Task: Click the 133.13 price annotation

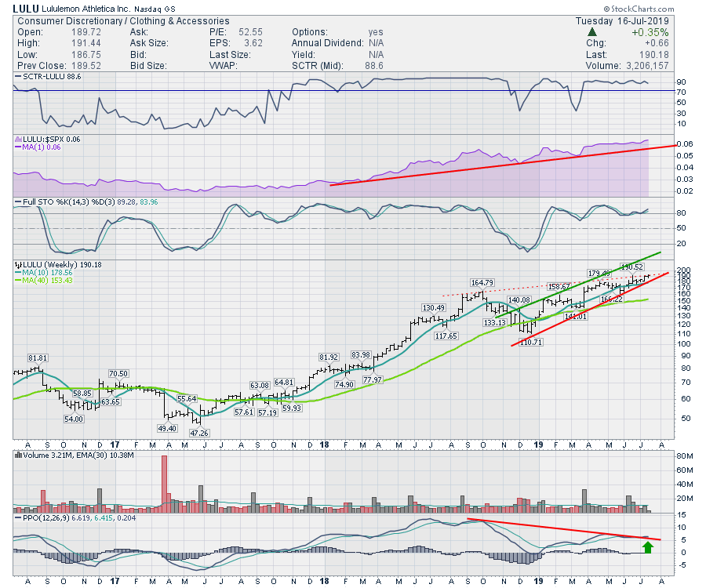Action: 495,322
